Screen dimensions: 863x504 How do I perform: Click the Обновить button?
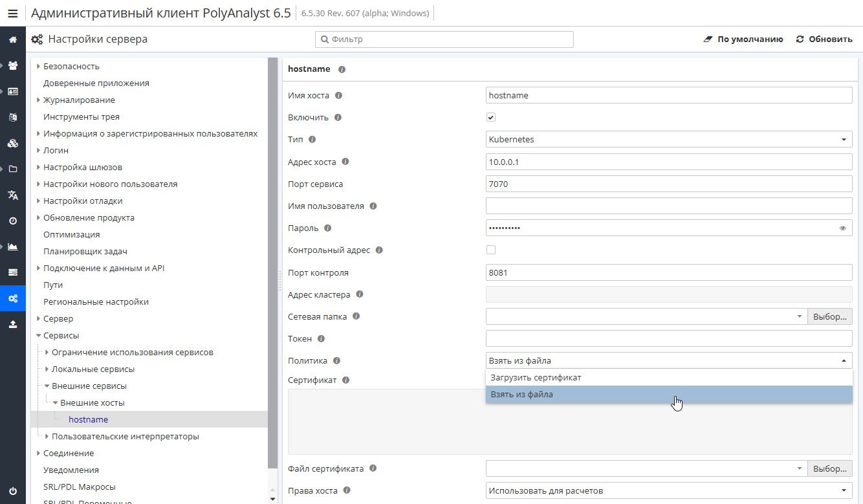click(824, 39)
